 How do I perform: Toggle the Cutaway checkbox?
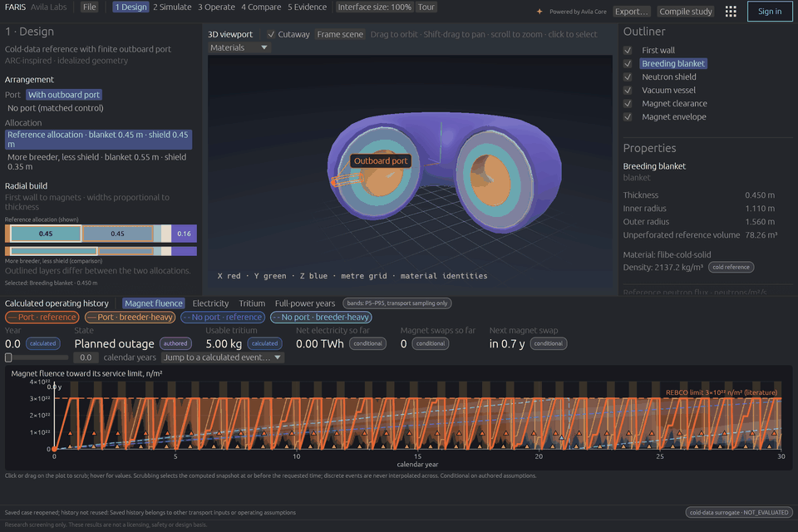(271, 35)
